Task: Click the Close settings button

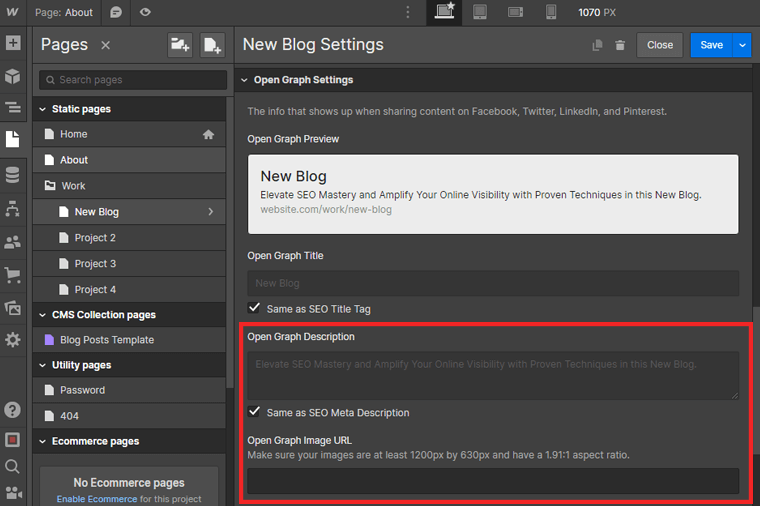Action: pos(660,45)
